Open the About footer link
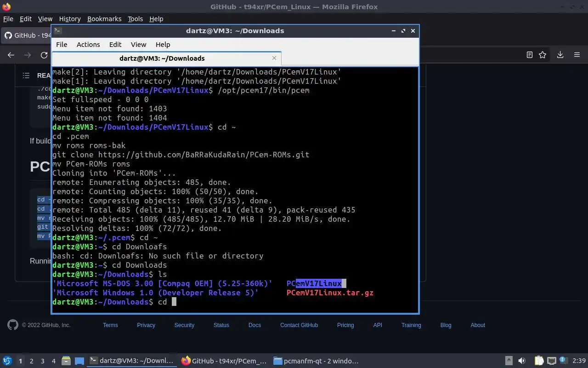Image resolution: width=588 pixels, height=368 pixels. pos(478,325)
